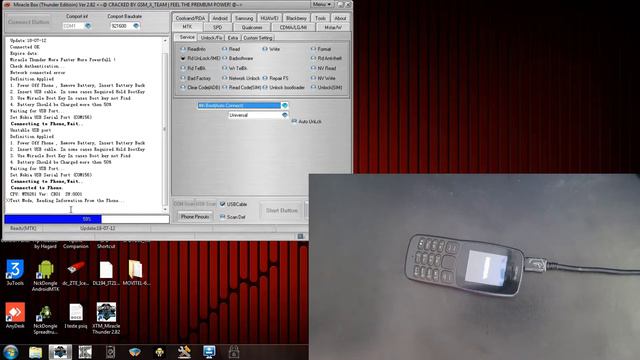Image resolution: width=640 pixels, height=360 pixels.
Task: Select the Read Code(SIM) option
Action: 224,87
